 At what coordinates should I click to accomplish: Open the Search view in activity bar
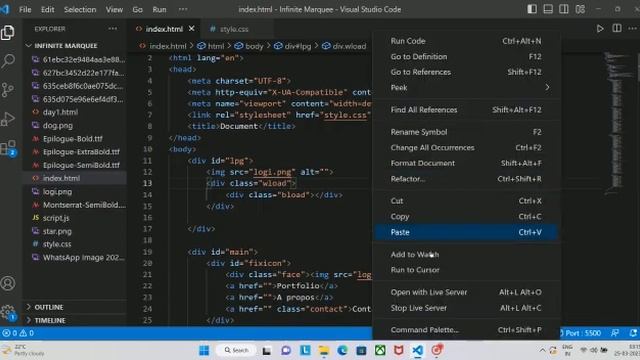(x=8, y=61)
